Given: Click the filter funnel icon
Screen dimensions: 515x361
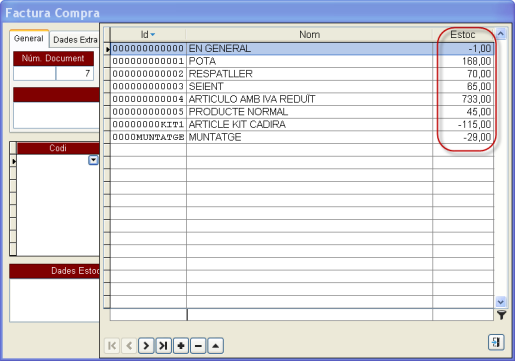Looking at the screenshot, I should (x=501, y=315).
